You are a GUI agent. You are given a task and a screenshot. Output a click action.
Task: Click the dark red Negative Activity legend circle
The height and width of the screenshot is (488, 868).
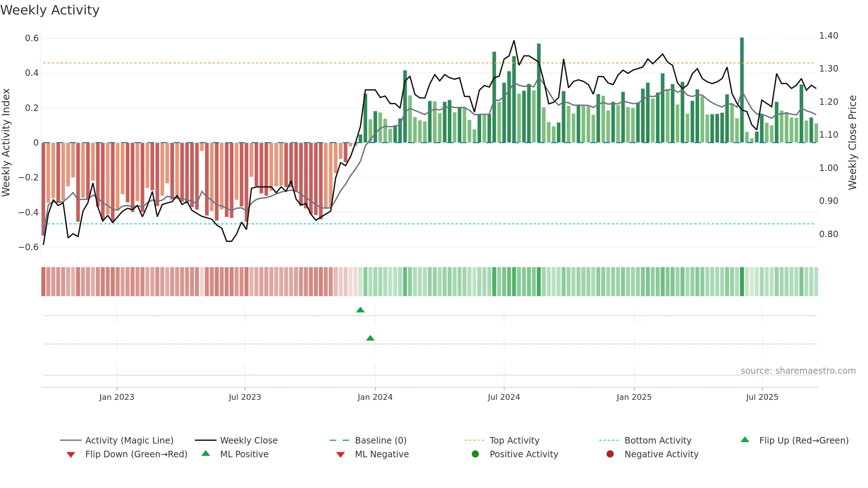(610, 454)
